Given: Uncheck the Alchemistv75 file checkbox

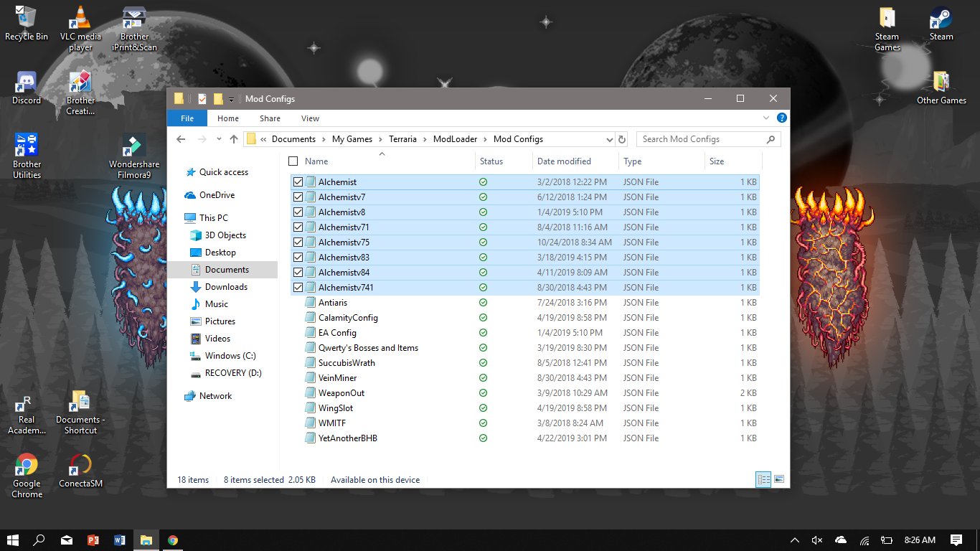Looking at the screenshot, I should 298,242.
